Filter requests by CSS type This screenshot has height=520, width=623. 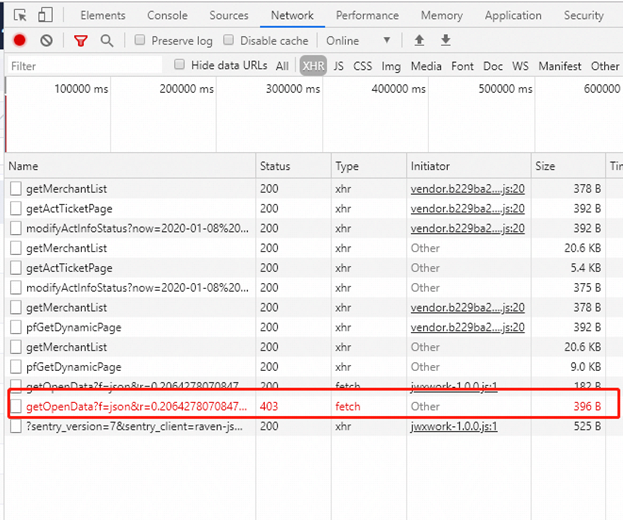[362, 66]
